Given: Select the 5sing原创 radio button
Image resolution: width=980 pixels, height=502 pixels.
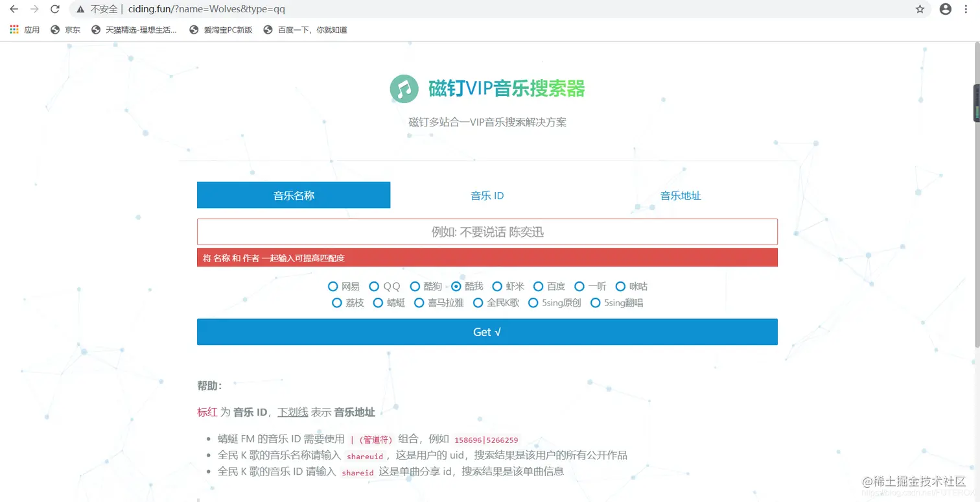Looking at the screenshot, I should pos(533,302).
